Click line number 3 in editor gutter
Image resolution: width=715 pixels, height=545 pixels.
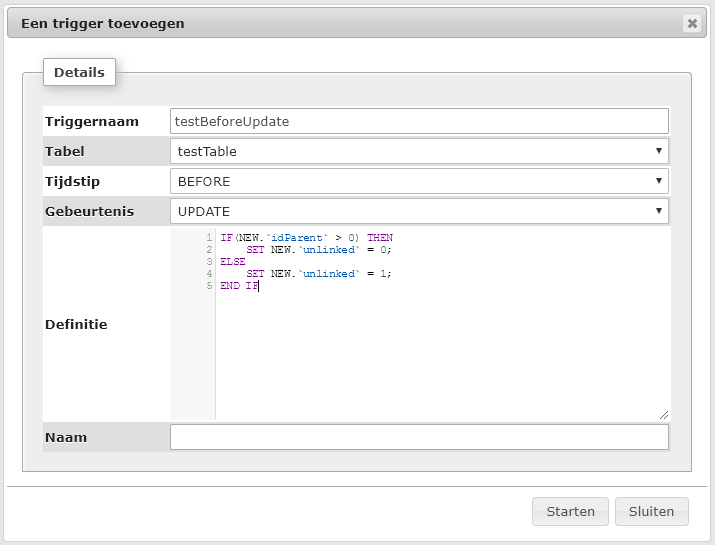click(209, 261)
